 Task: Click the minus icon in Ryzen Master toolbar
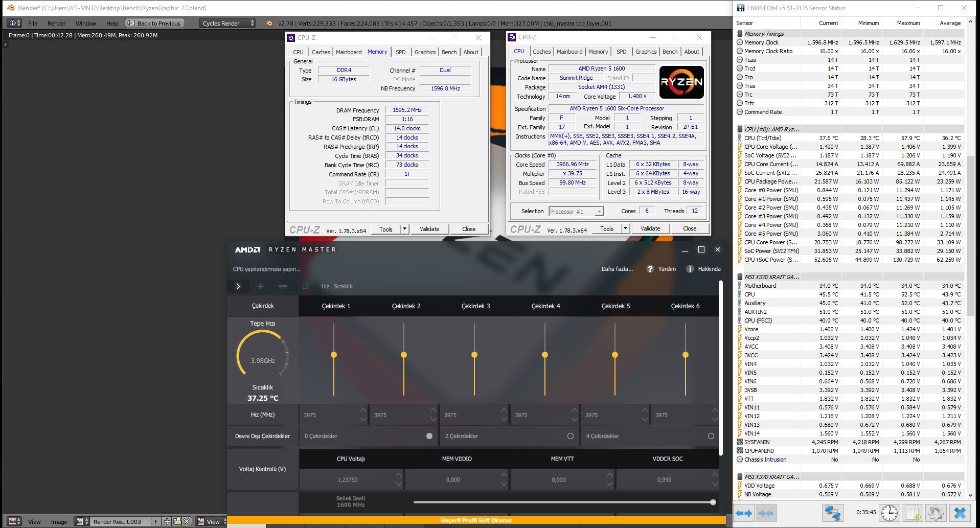pos(283,286)
